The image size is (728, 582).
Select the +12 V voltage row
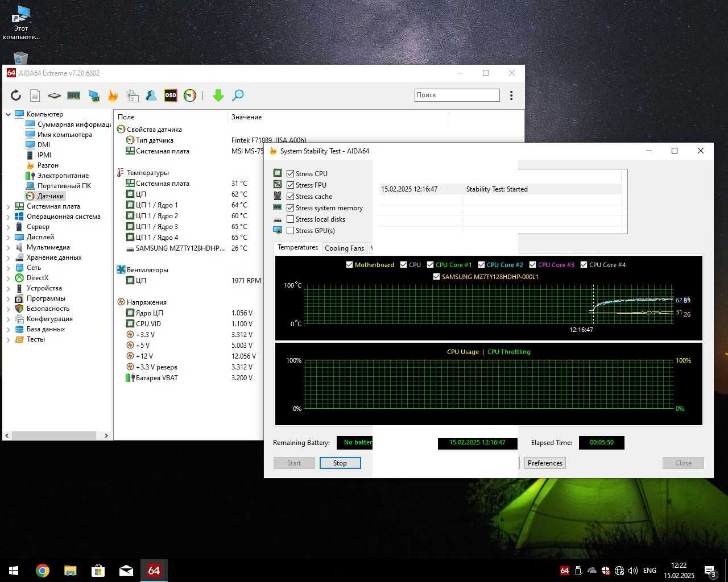click(188, 356)
